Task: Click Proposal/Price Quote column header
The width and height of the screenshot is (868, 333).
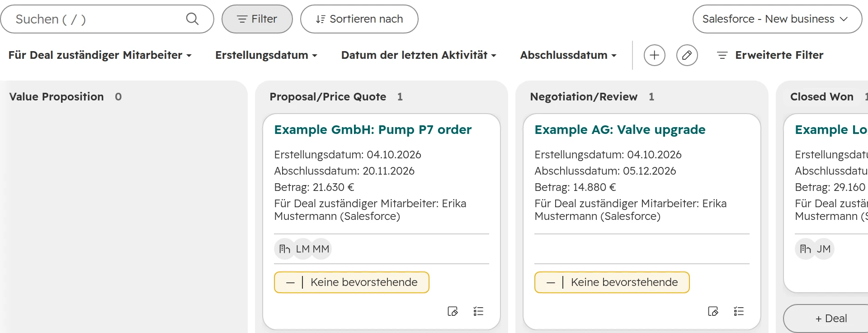Action: [x=328, y=97]
